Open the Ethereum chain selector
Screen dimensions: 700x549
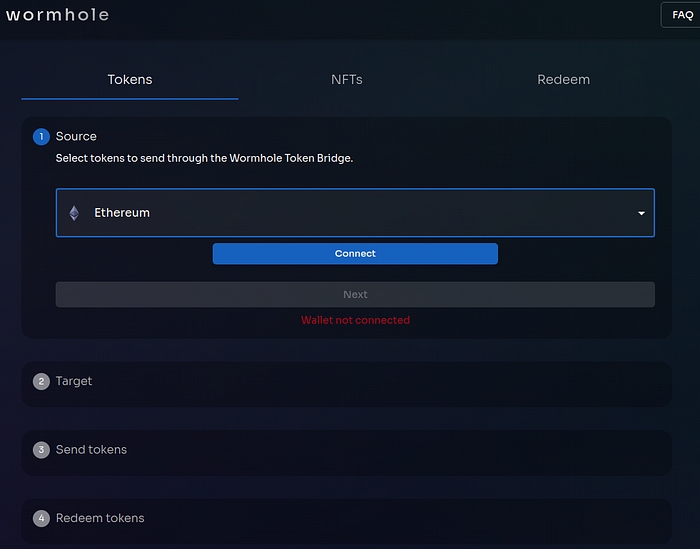pos(355,213)
